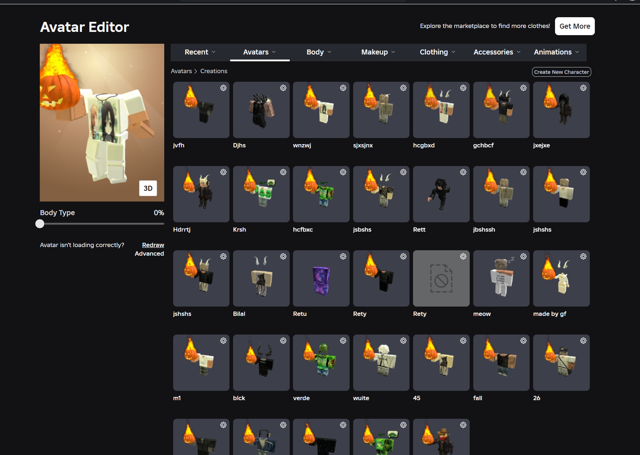This screenshot has width=640, height=455.
Task: Open settings gear on Krsh avatar
Action: coord(283,172)
